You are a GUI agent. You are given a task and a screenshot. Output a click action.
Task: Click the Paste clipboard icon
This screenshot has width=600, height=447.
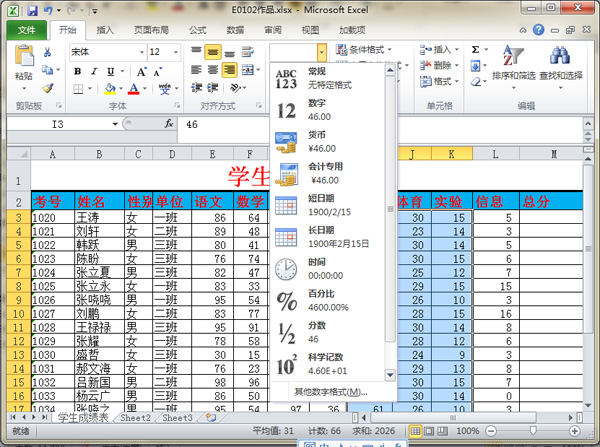pyautogui.click(x=24, y=56)
